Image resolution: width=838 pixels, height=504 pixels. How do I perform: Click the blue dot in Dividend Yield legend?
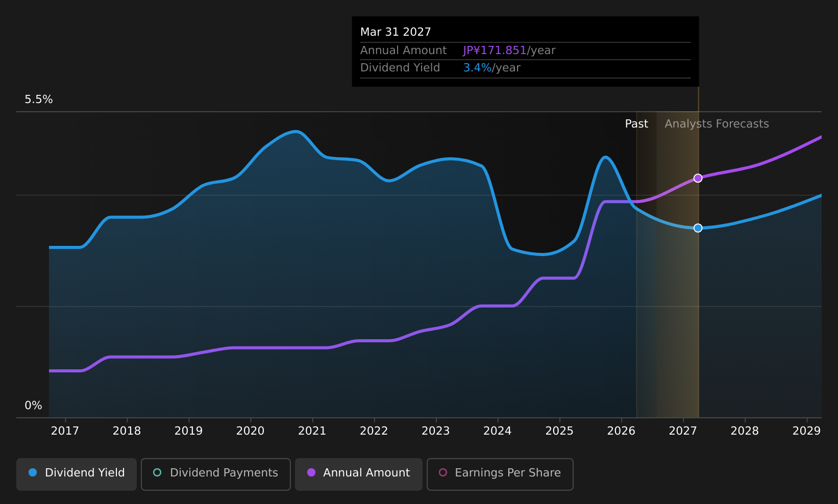click(x=33, y=472)
